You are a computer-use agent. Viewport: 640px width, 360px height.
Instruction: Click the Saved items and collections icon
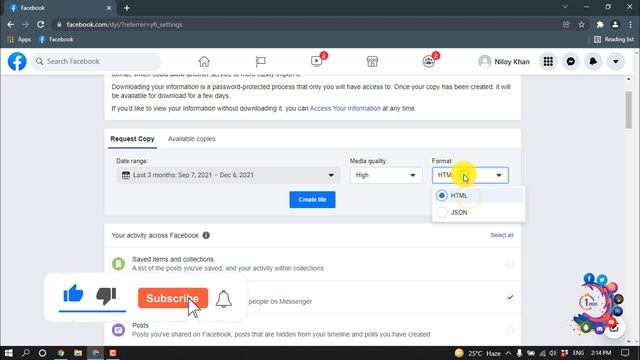(x=118, y=264)
